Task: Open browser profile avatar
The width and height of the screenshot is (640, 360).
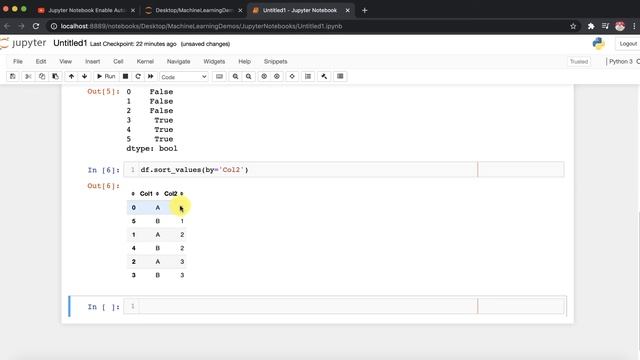Action: coord(620,26)
